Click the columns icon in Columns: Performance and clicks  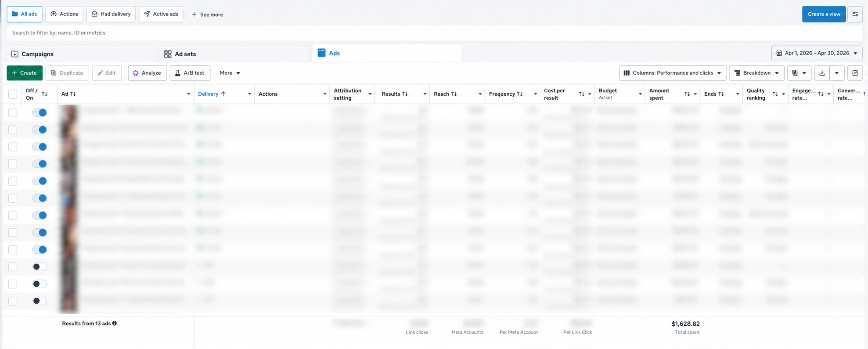(627, 73)
